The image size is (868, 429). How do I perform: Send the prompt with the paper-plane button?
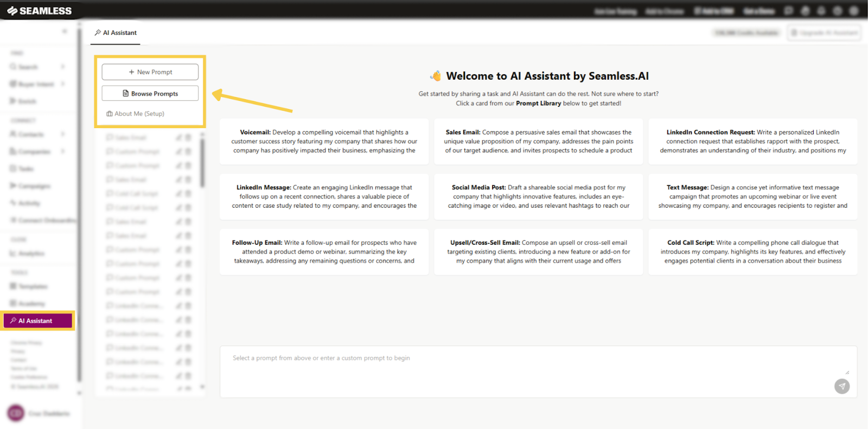[x=842, y=386]
